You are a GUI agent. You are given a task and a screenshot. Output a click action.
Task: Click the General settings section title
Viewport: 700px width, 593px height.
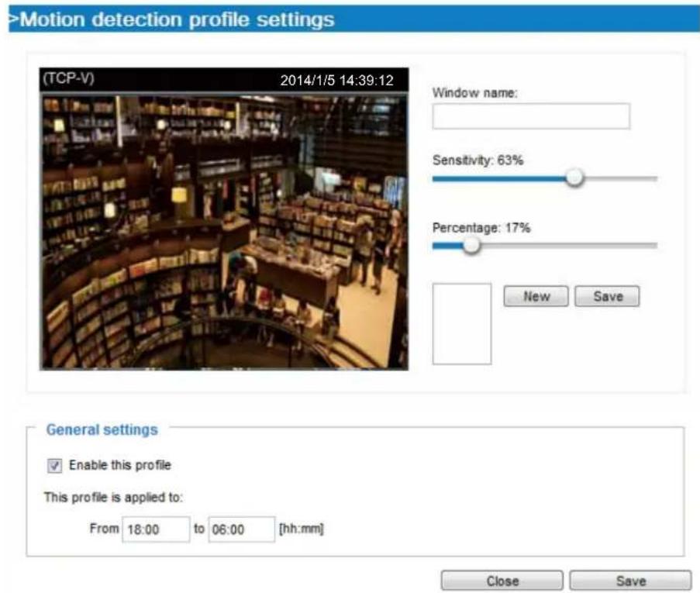coord(102,429)
